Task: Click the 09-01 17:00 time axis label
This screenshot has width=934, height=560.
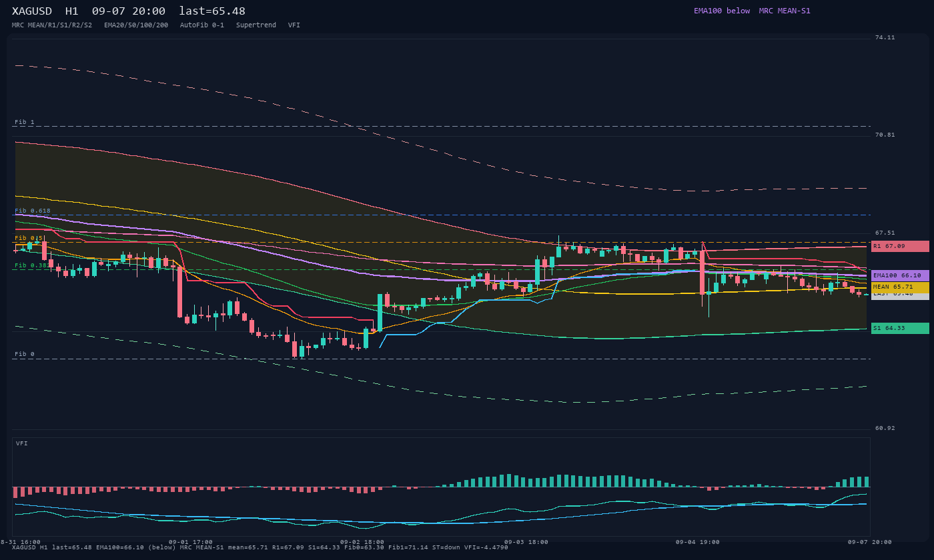Action: point(191,542)
